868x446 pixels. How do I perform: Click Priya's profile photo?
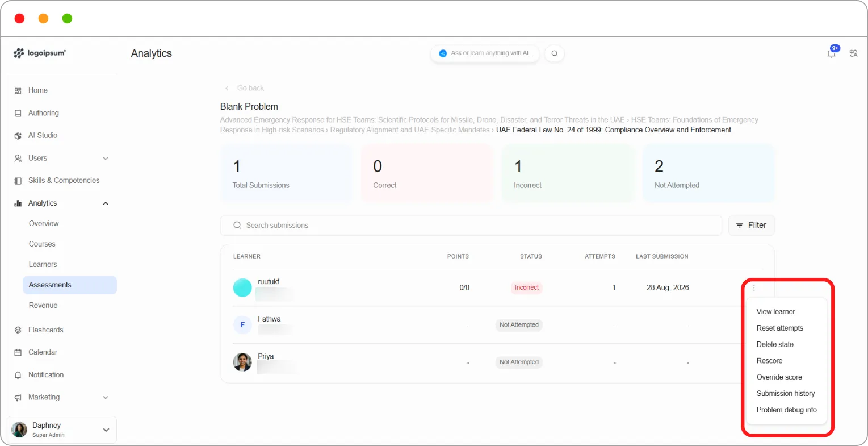[242, 362]
